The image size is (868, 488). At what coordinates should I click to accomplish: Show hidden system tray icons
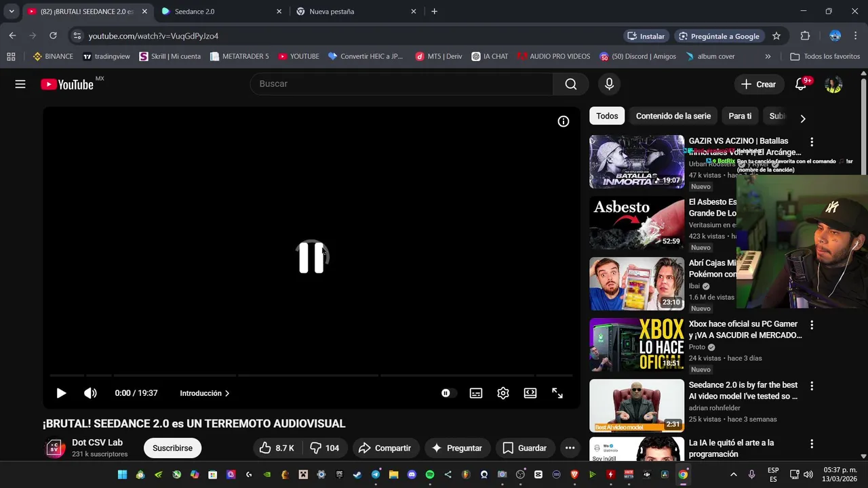pyautogui.click(x=733, y=474)
